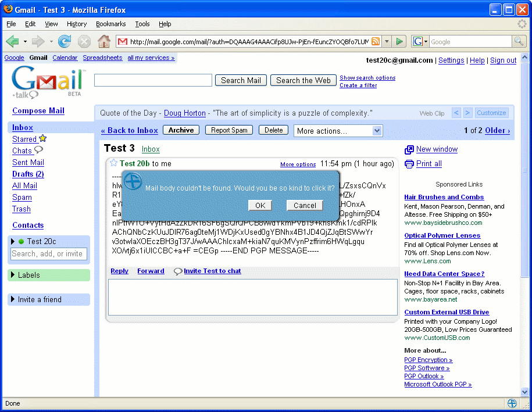Screen dimensions: 532x412
Task: Click the Reply link
Action: [x=119, y=271]
